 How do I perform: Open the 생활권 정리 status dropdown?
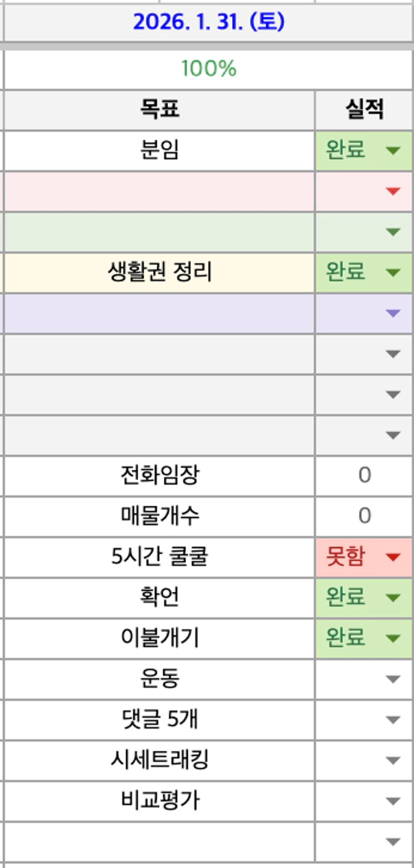pyautogui.click(x=393, y=272)
